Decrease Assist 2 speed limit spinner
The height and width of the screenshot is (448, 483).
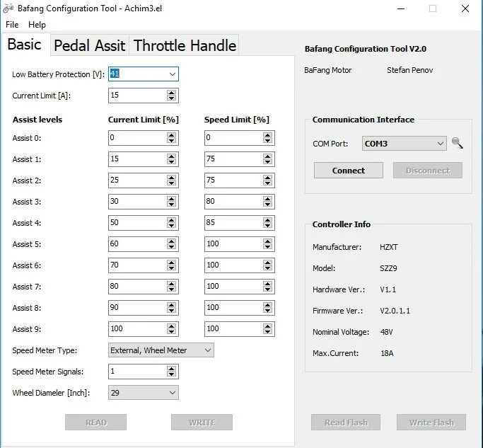click(268, 183)
